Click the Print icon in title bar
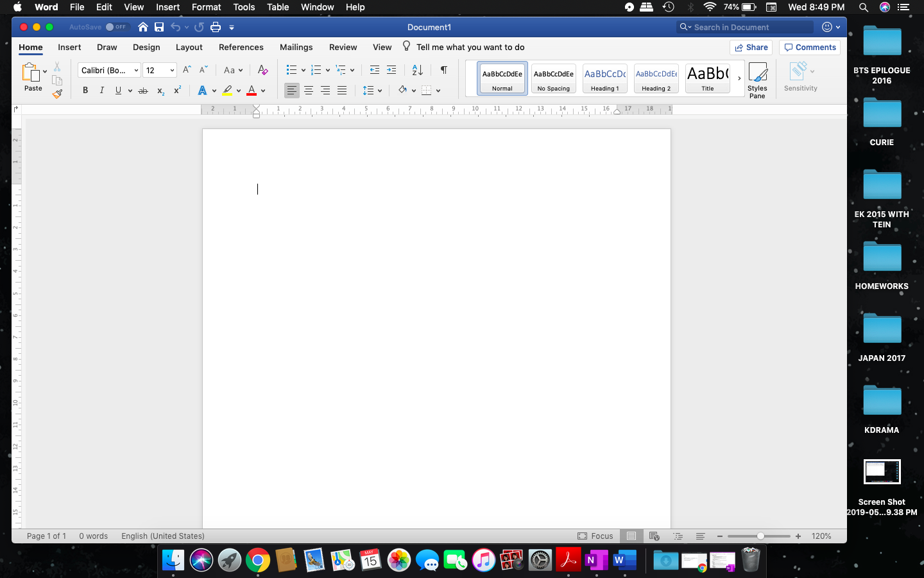This screenshot has height=578, width=924. tap(216, 27)
